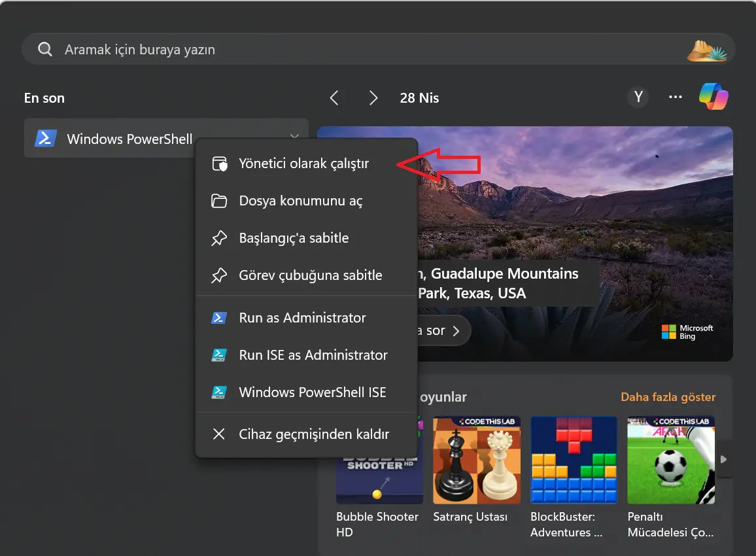Click pin icon beside Başlangıç'a sabitle

click(x=219, y=238)
